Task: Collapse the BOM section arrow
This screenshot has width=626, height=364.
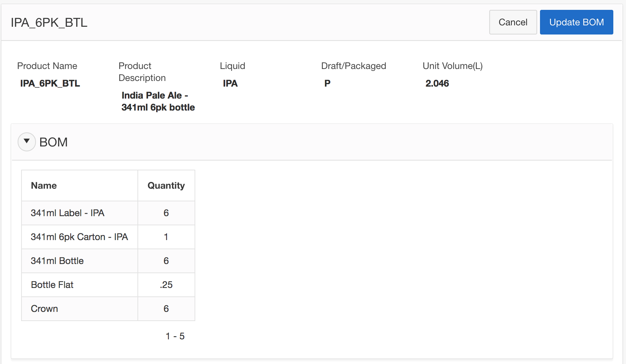Action: pyautogui.click(x=26, y=142)
